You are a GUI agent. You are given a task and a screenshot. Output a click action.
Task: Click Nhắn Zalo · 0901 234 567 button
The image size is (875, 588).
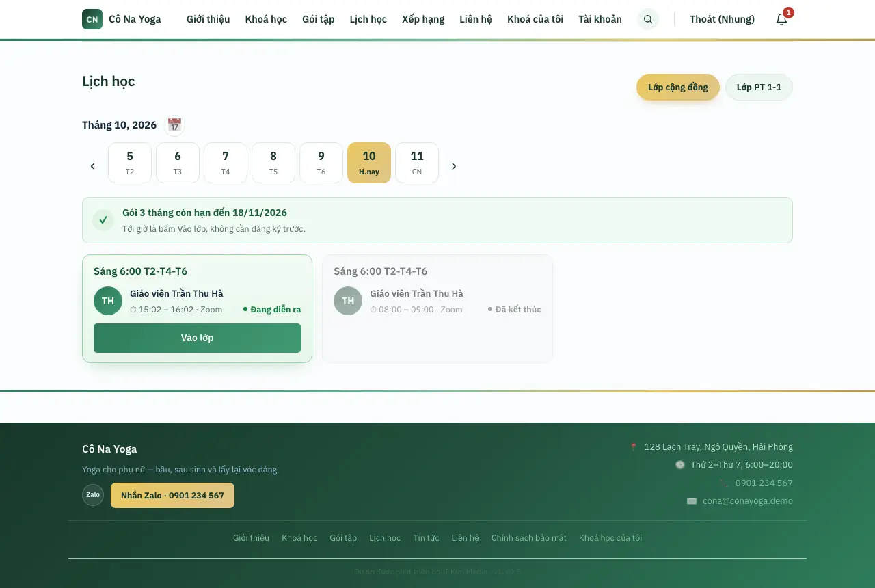click(x=172, y=495)
